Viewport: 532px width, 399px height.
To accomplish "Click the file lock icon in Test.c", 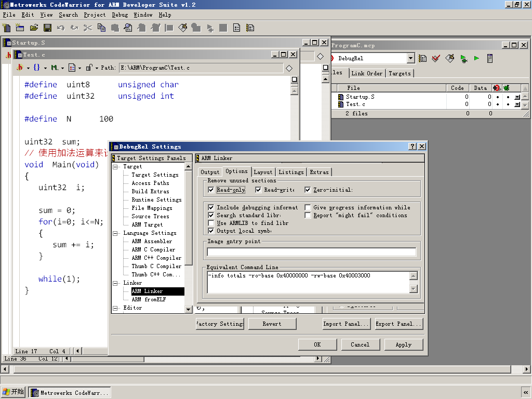I will click(89, 68).
